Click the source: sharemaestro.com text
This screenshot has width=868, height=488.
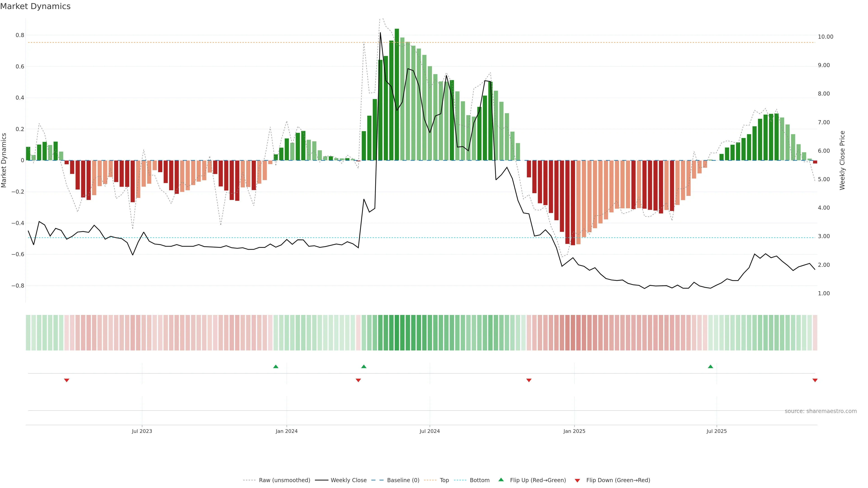coord(821,411)
